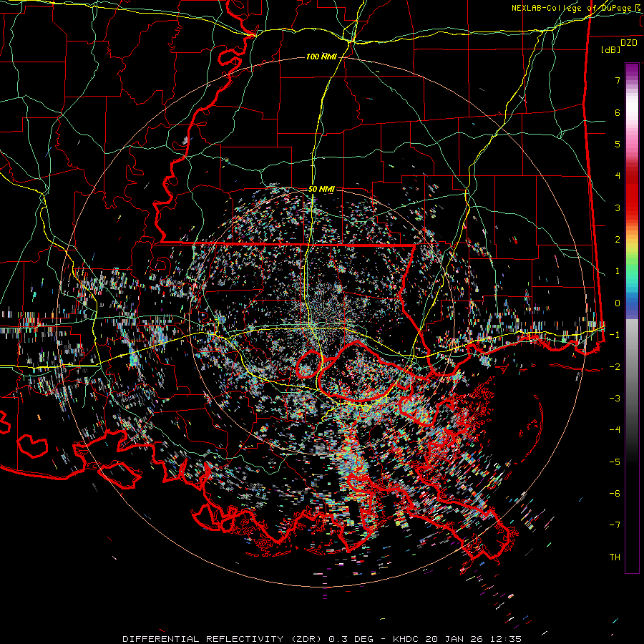Click the -5 dB scale value

click(615, 462)
